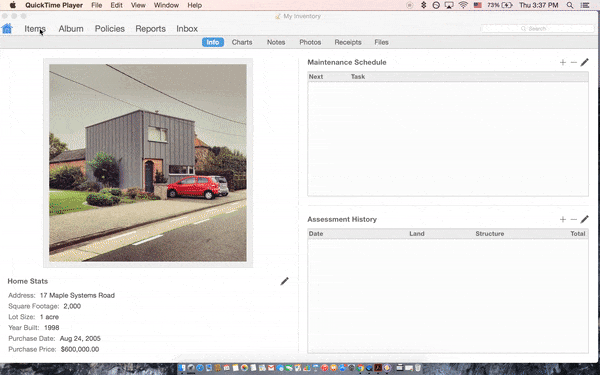Image resolution: width=600 pixels, height=375 pixels.
Task: Edit the Maintenance Schedule with pencil icon
Action: (584, 62)
